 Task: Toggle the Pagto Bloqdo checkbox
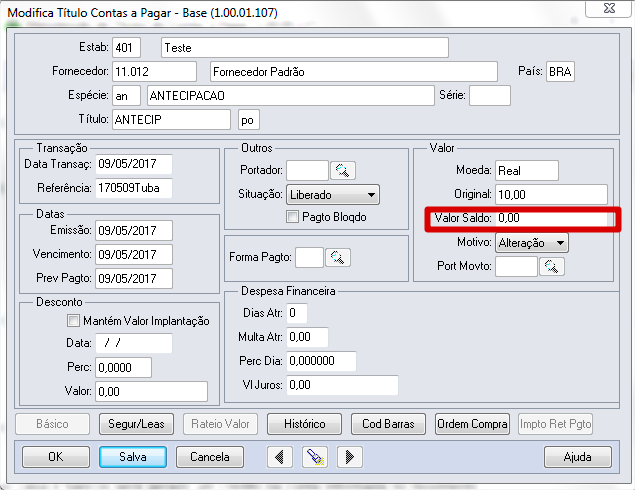coord(292,217)
